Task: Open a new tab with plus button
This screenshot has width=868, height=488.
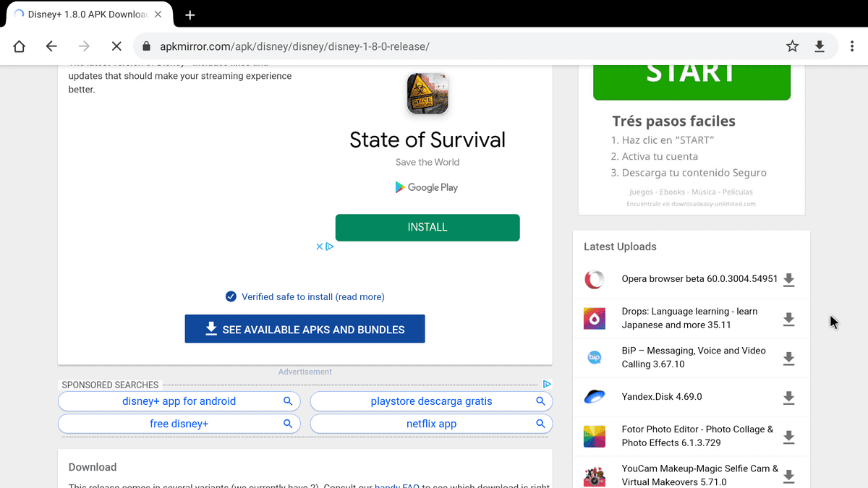Action: point(190,14)
